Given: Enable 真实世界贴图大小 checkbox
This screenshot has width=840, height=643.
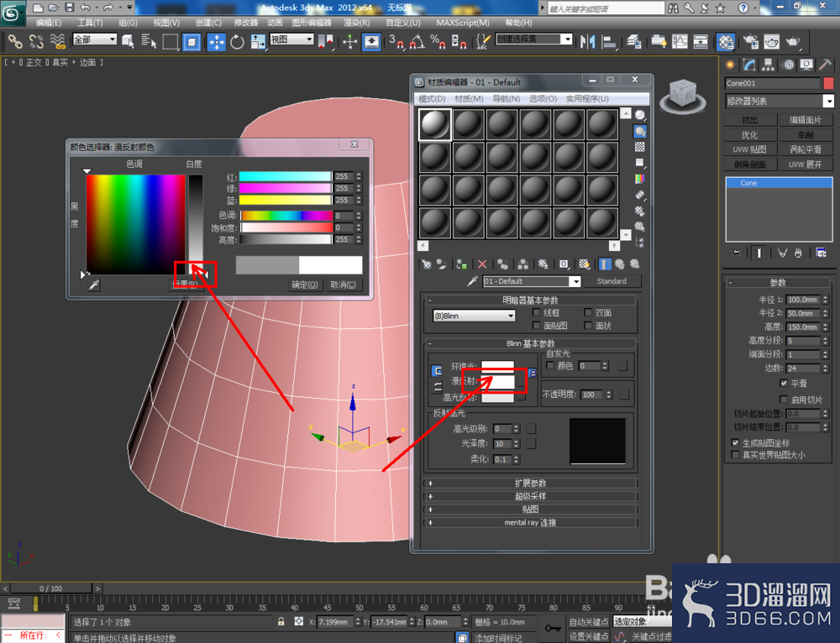Looking at the screenshot, I should click(736, 454).
